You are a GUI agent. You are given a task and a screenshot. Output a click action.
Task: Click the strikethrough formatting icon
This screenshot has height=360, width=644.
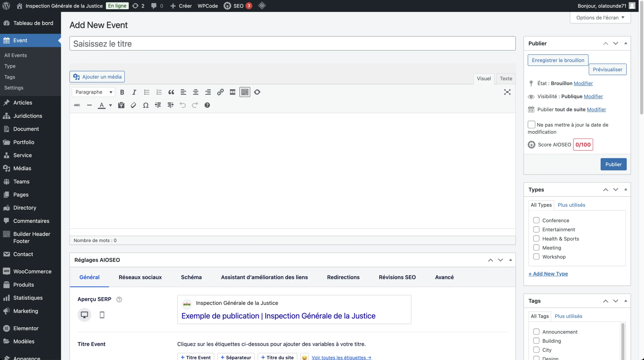click(77, 105)
